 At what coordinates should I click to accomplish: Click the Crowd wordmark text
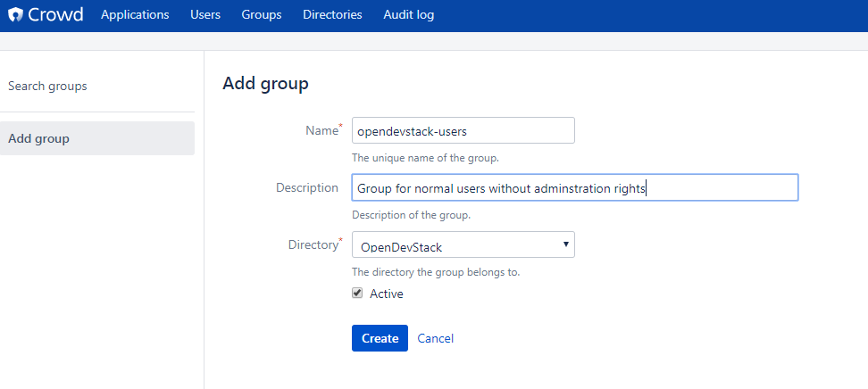tap(55, 15)
